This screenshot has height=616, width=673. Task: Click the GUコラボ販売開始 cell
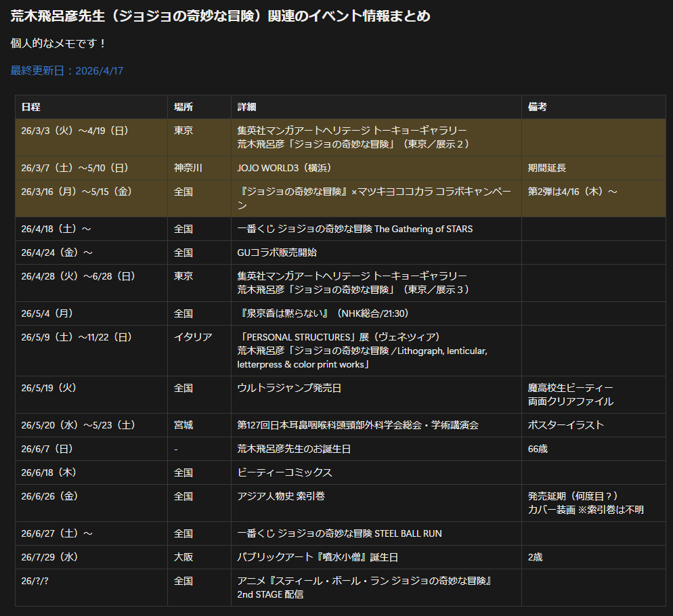click(x=376, y=252)
